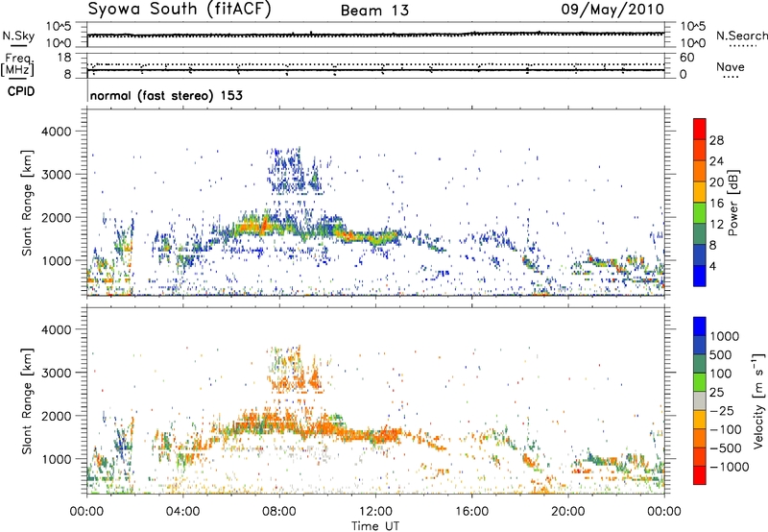Click the '20:00' time axis tick

tap(567, 512)
